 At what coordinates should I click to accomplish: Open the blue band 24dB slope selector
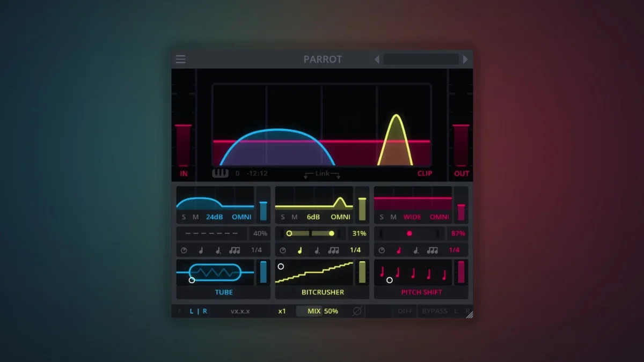214,217
